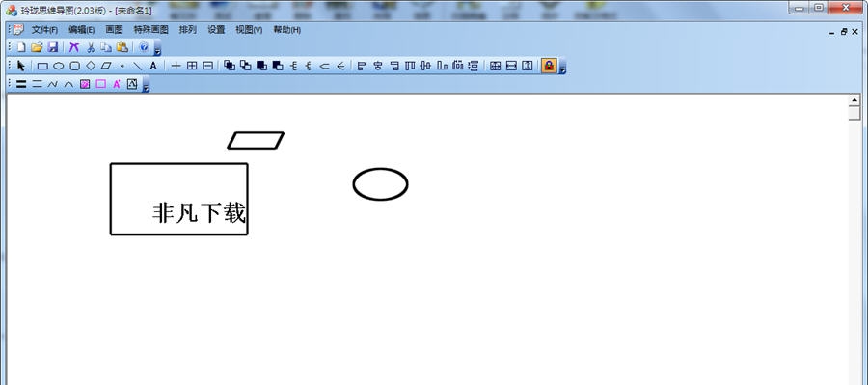Click the grid expand plus icon
The height and width of the screenshot is (385, 868).
pos(192,66)
